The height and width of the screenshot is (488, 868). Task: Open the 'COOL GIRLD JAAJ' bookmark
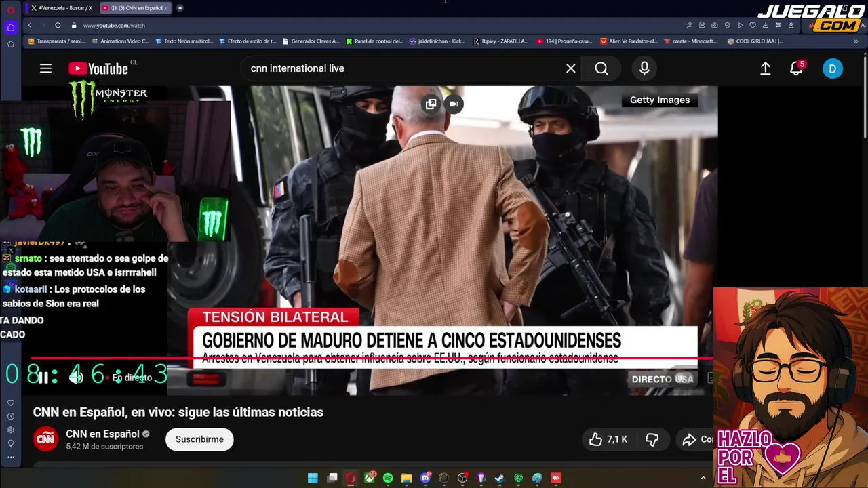tap(755, 41)
